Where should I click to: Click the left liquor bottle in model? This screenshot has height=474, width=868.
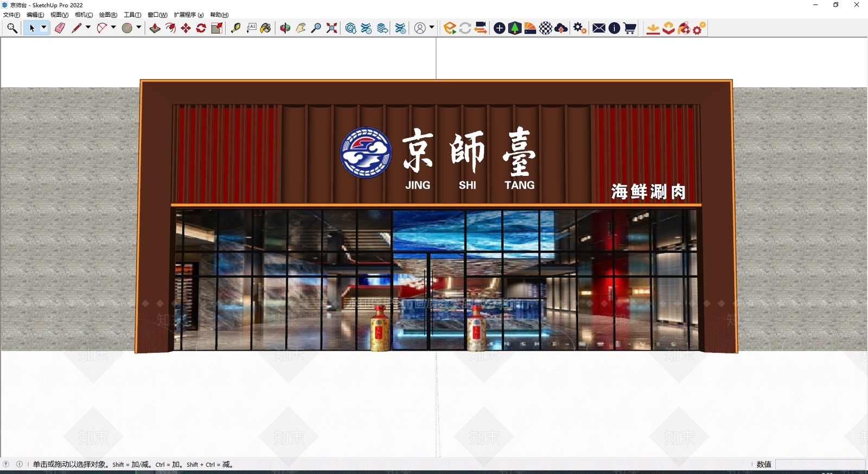(x=380, y=328)
